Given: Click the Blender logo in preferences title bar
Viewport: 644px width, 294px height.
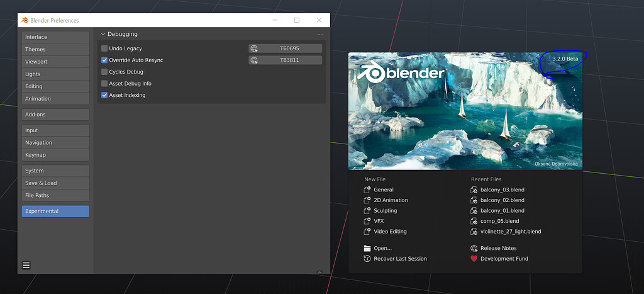Looking at the screenshot, I should 25,20.
